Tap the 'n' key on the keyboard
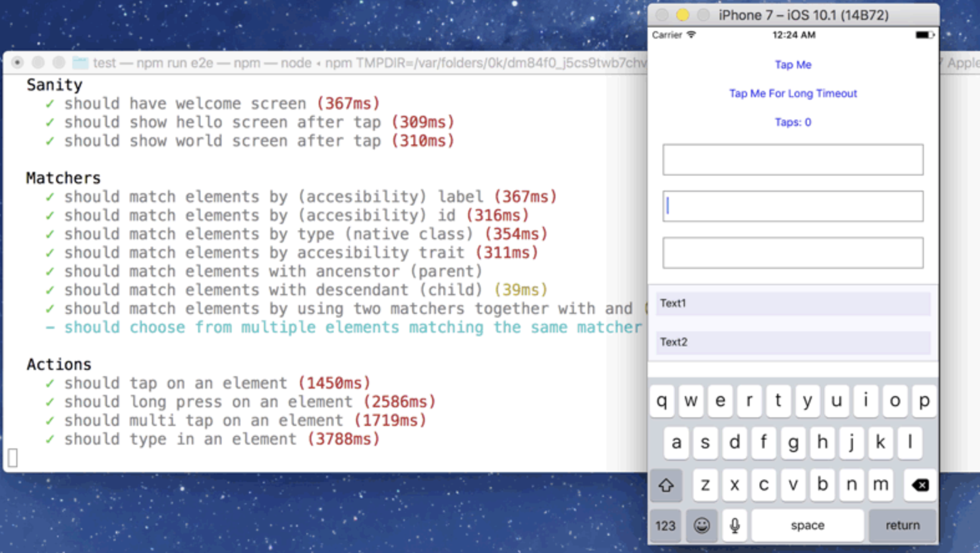 coord(852,484)
